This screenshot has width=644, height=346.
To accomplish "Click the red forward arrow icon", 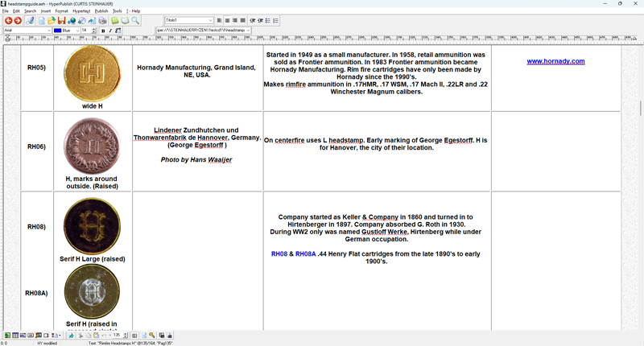I will (18, 21).
